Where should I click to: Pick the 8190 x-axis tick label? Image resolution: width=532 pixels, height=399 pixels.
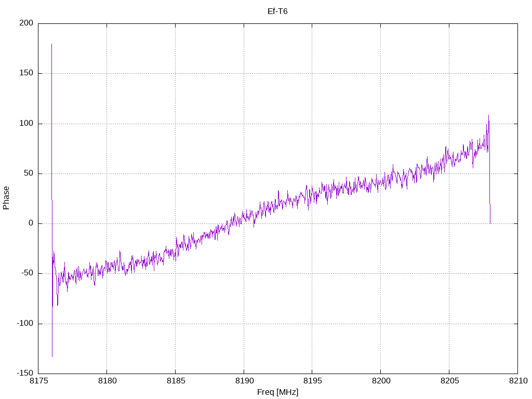[244, 382]
